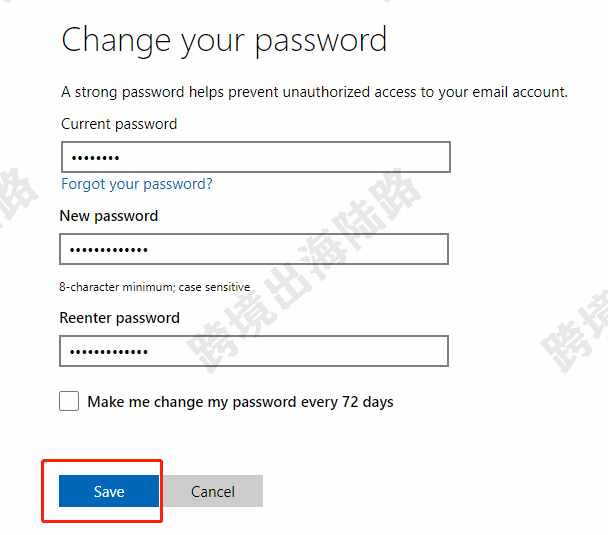
Task: Click the 'Reenter password' field label
Action: coord(119,318)
